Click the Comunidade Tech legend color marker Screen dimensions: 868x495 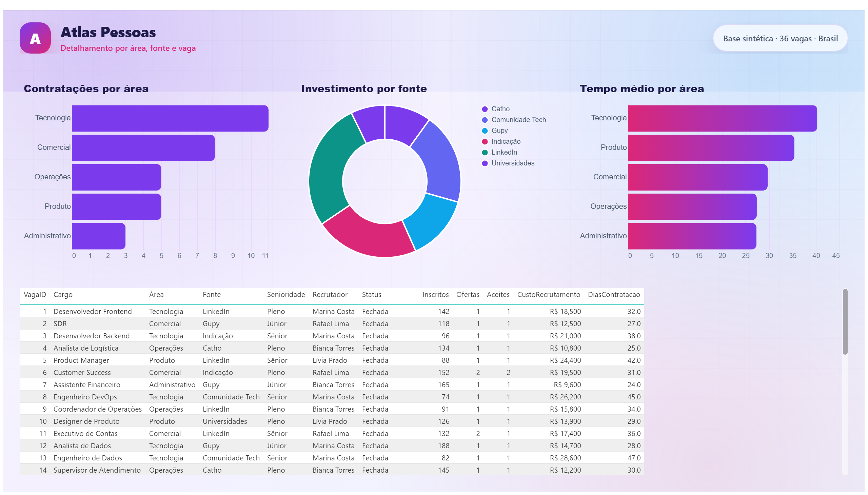(x=485, y=120)
